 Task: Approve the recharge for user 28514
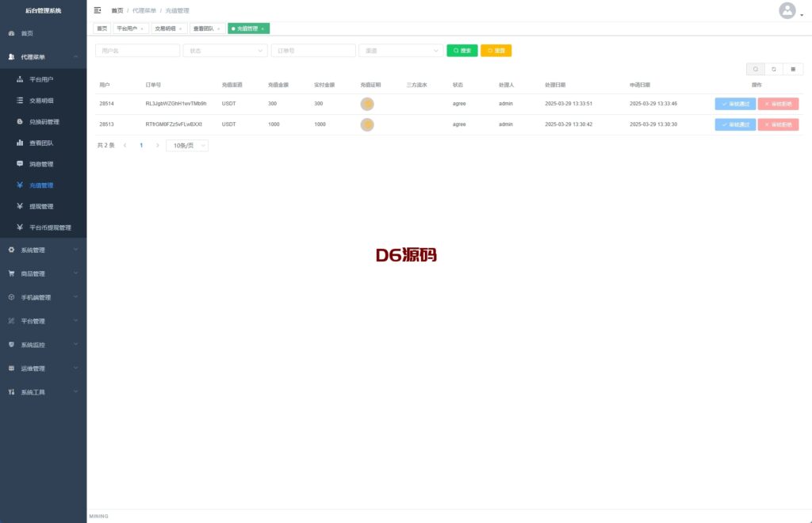tap(735, 104)
